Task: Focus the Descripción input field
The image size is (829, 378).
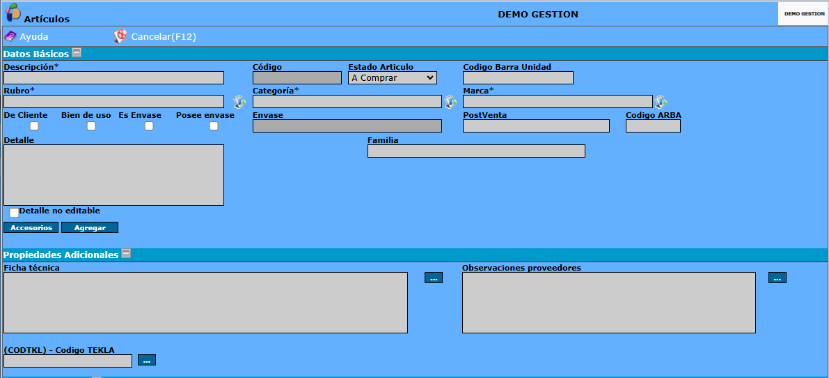Action: click(114, 78)
